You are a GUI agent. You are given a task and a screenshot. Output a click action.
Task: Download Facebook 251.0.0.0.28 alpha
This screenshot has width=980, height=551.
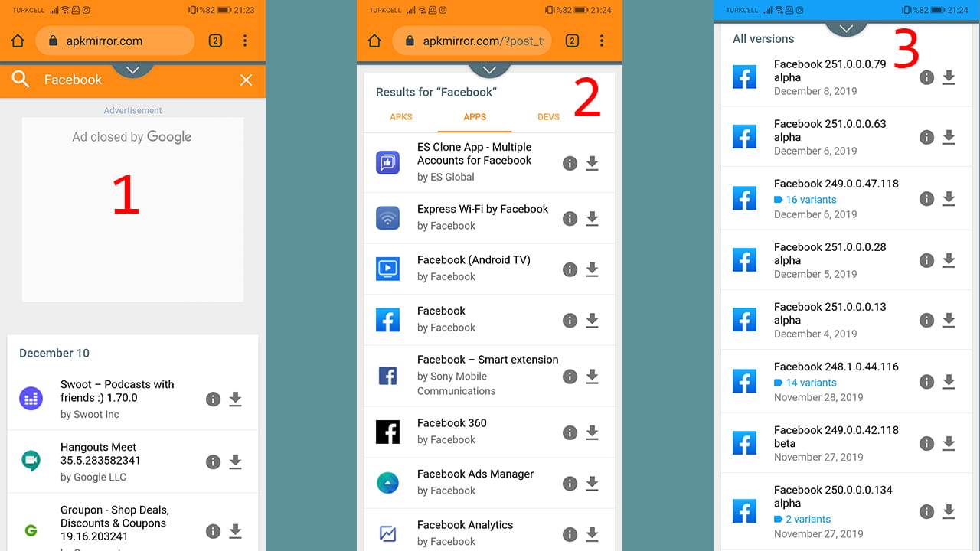pyautogui.click(x=949, y=260)
